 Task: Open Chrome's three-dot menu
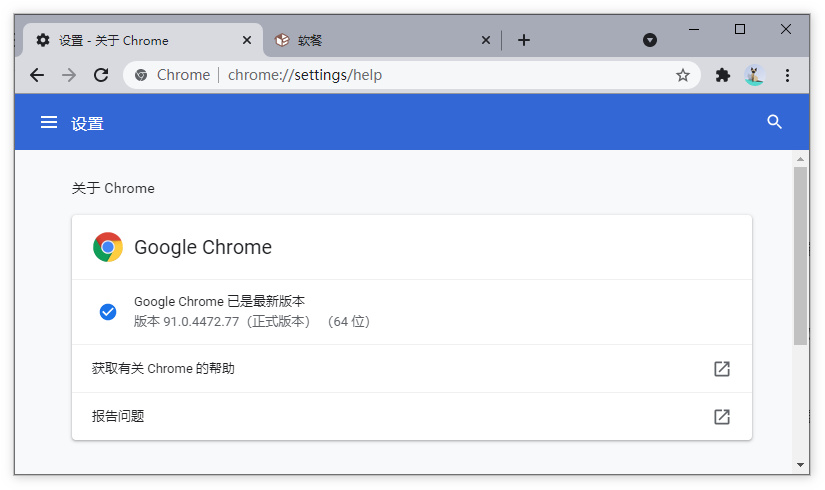787,75
